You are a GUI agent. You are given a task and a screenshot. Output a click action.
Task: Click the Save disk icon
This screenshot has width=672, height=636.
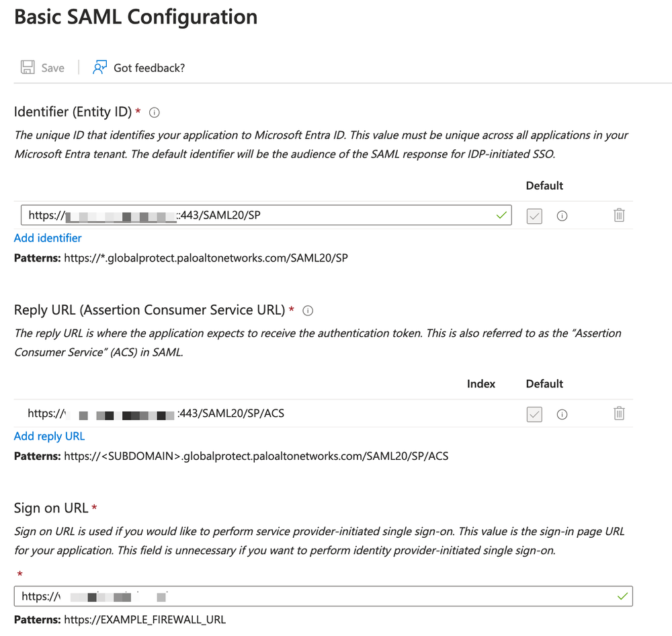point(27,67)
